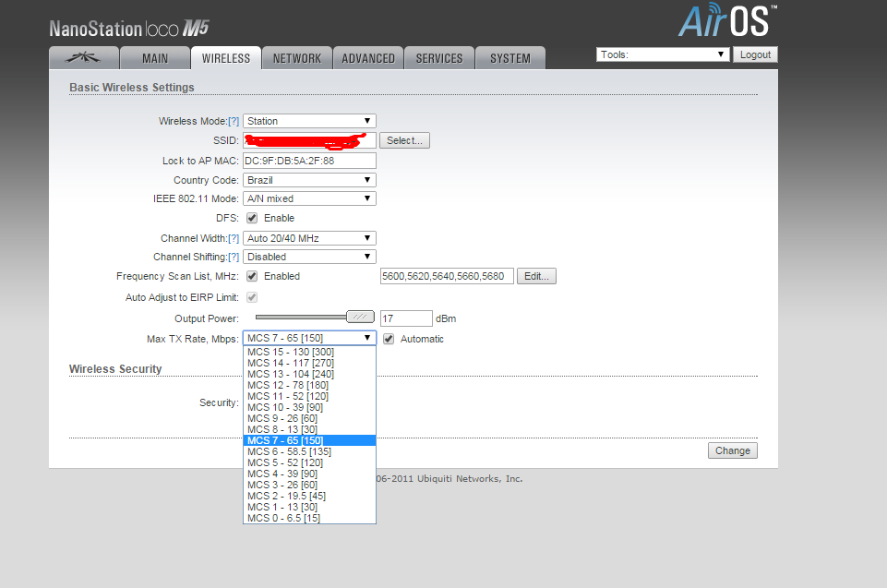
Task: Select MCS 11 - 52 [120] rate
Action: coord(309,396)
